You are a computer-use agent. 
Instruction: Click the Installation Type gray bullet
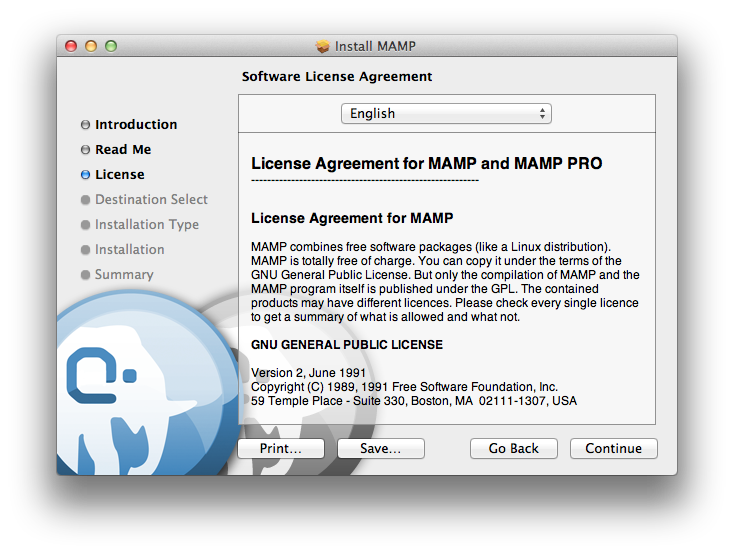(85, 225)
